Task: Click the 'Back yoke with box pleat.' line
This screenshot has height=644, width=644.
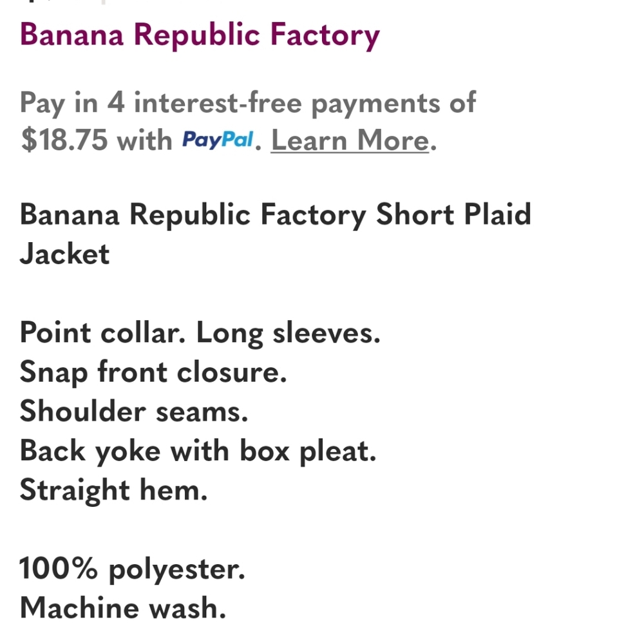Action: [198, 451]
